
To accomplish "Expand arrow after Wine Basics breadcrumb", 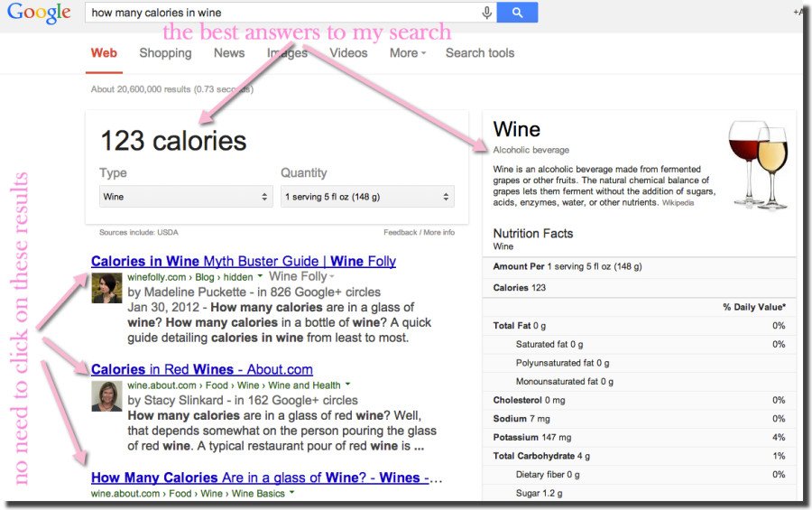I will coord(292,492).
